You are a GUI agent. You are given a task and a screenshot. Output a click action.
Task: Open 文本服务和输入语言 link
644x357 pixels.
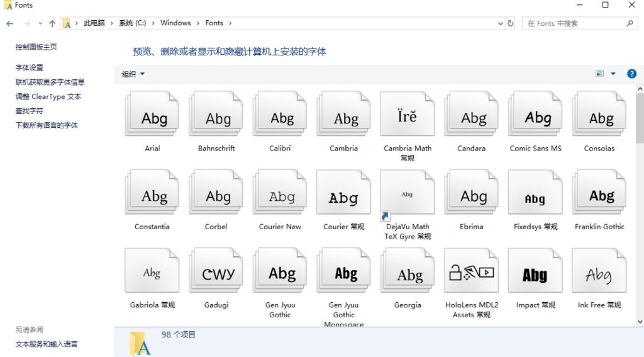pyautogui.click(x=47, y=344)
